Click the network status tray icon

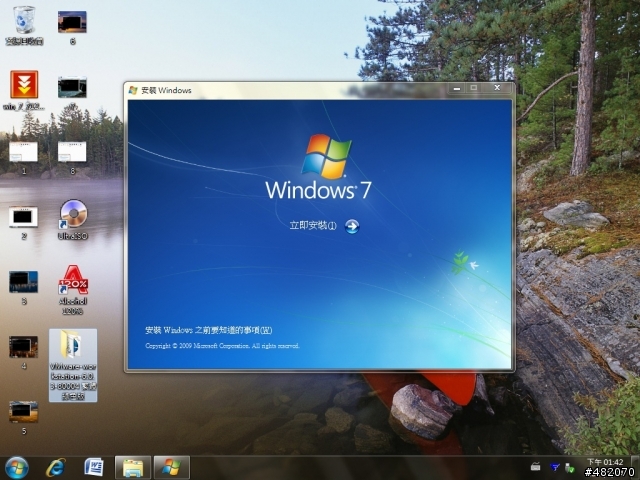click(x=569, y=467)
